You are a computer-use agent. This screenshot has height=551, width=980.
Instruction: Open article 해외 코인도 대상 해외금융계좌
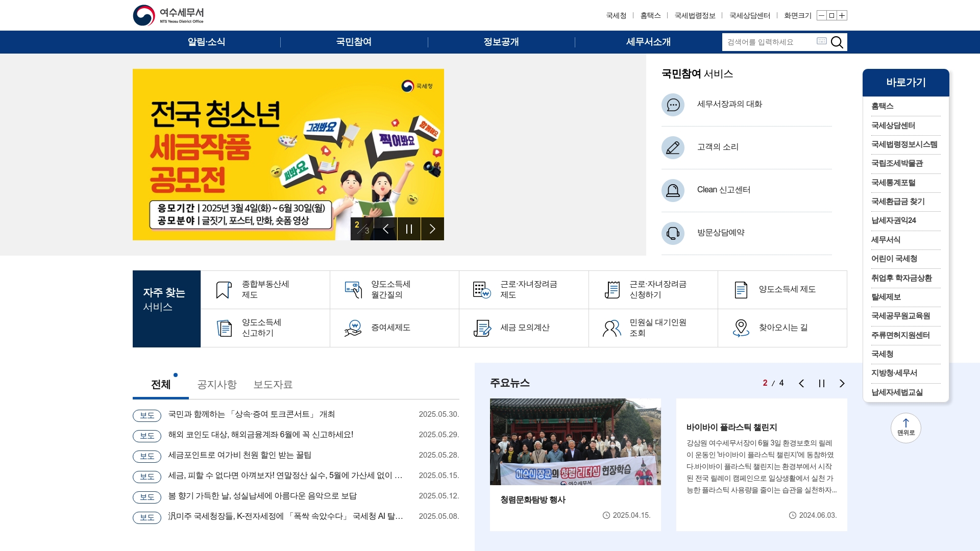[260, 435]
